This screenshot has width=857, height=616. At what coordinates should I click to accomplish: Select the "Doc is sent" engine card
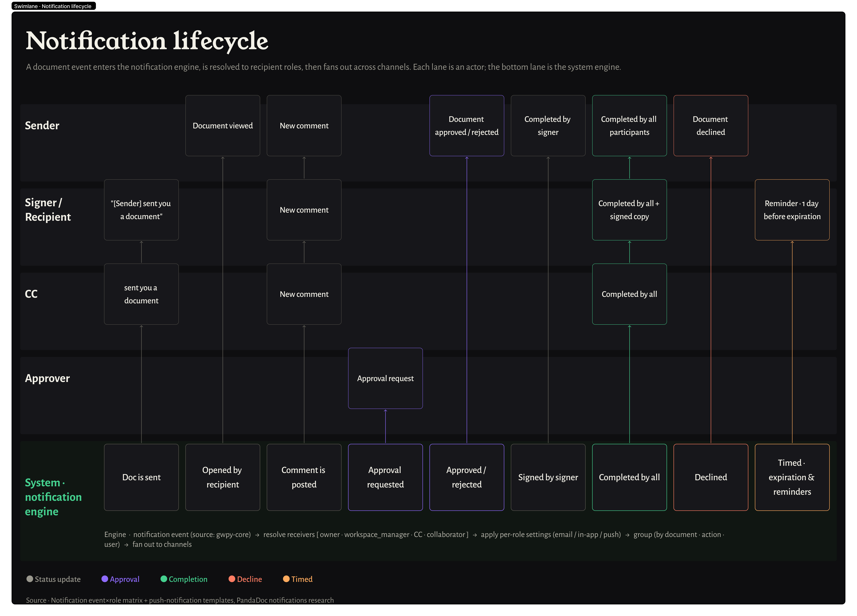[141, 477]
